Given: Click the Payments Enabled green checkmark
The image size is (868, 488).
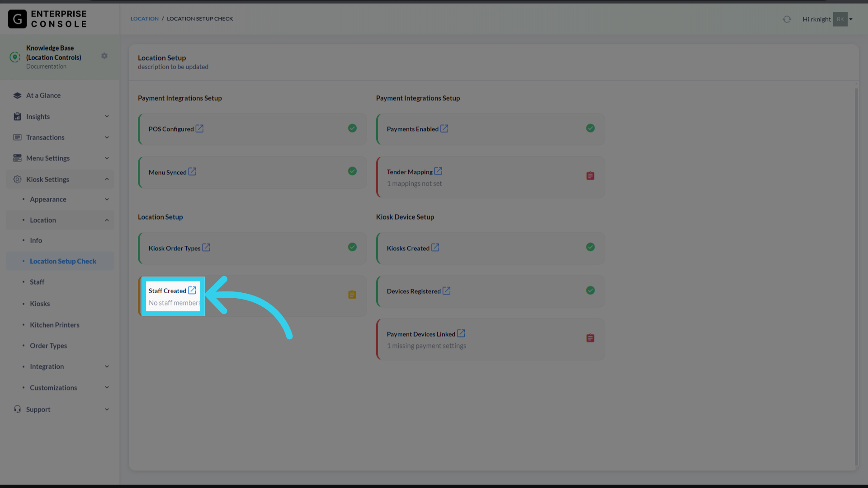Looking at the screenshot, I should [x=590, y=128].
